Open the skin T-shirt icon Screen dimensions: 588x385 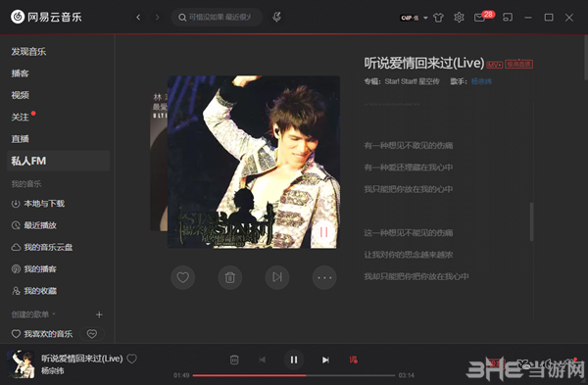pyautogui.click(x=438, y=18)
